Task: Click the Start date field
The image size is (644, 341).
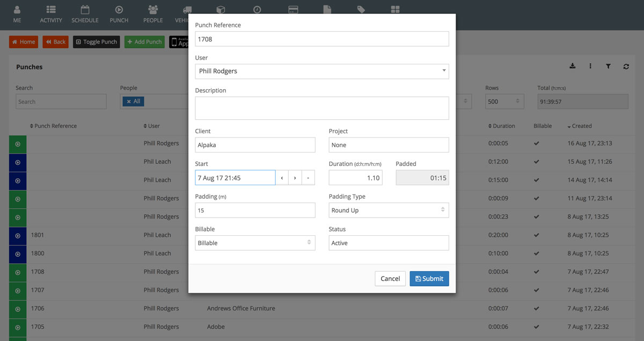Action: tap(235, 178)
